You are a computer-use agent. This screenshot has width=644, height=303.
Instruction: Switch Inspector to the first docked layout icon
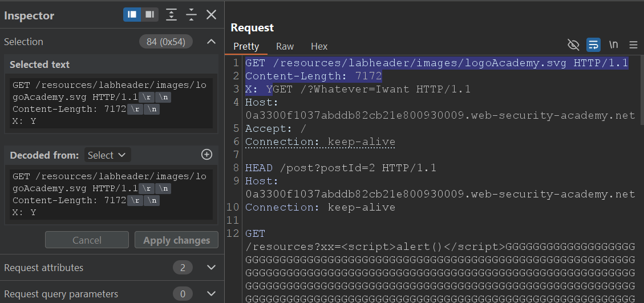[132, 15]
